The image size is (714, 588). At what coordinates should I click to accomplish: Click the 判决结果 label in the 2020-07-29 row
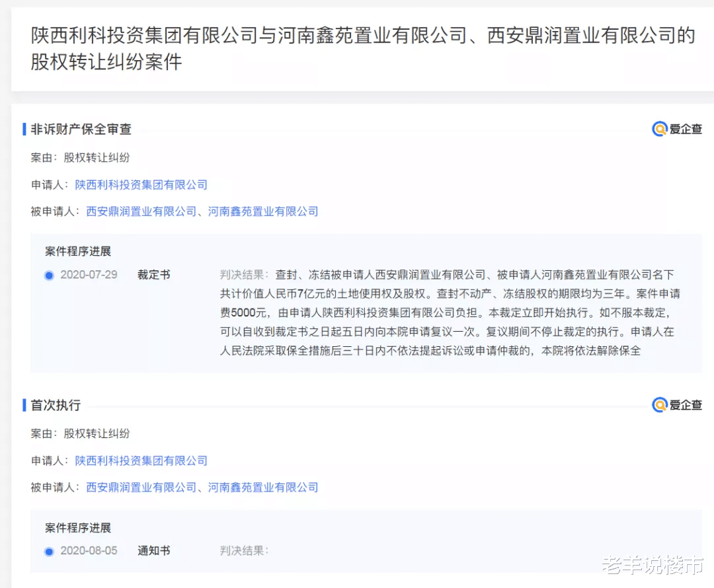tap(244, 275)
